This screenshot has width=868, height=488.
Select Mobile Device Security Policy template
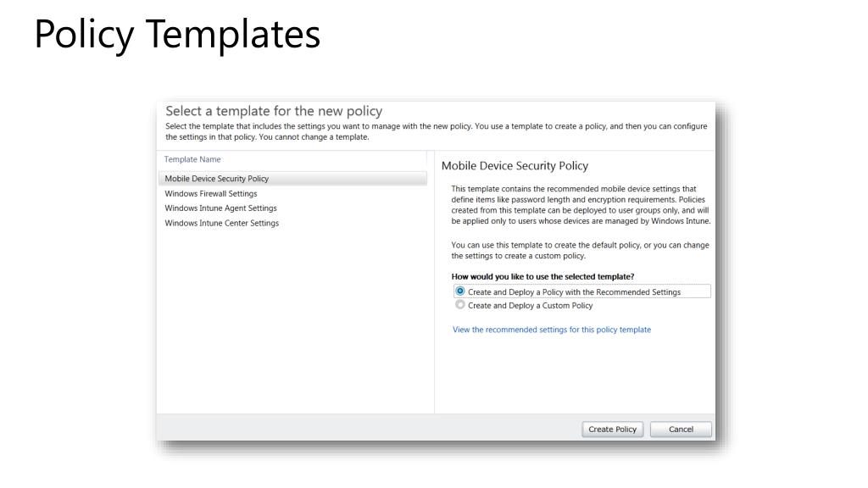pos(292,179)
